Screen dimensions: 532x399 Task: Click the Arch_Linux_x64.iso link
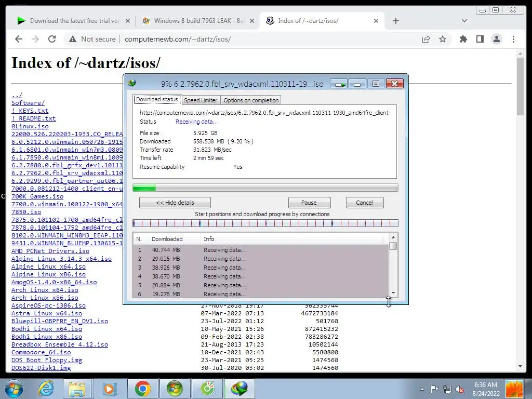click(x=45, y=290)
